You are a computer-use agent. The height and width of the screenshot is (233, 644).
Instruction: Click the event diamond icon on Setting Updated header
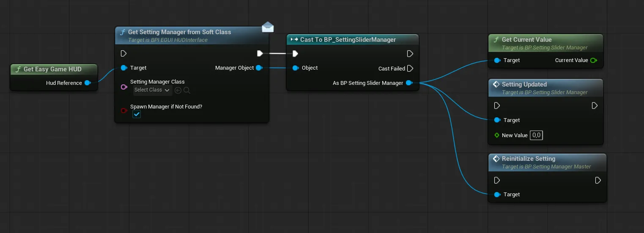click(x=496, y=84)
